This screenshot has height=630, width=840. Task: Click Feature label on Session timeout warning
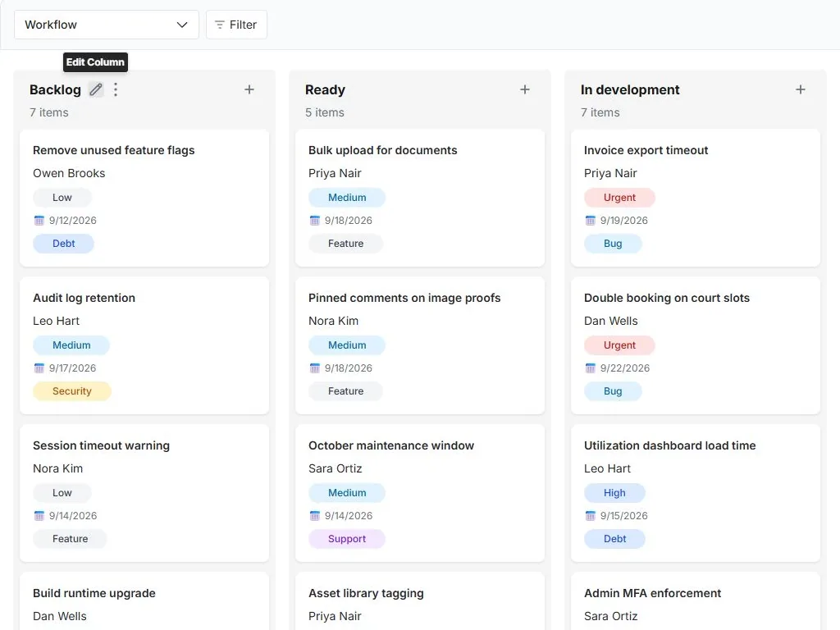[71, 539]
